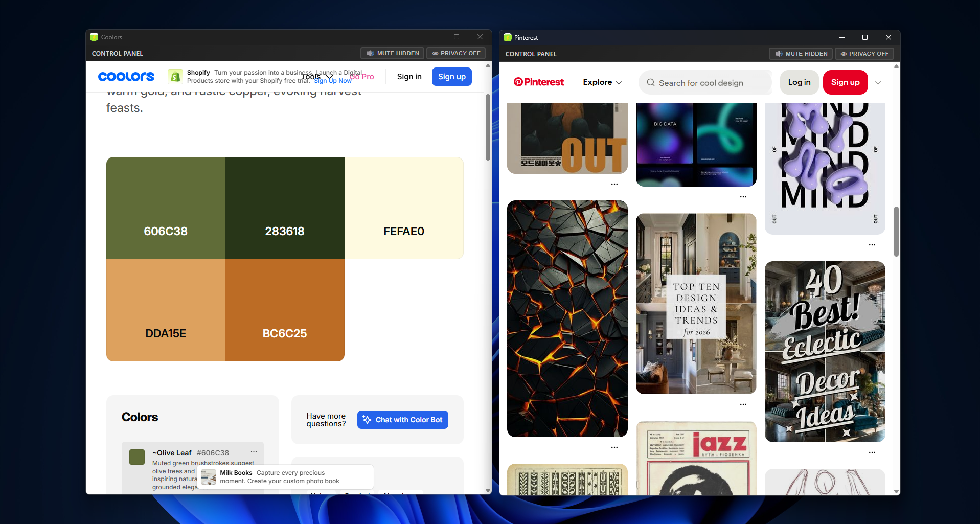
Task: Expand the Explore dropdown on Pinterest
Action: coord(602,82)
